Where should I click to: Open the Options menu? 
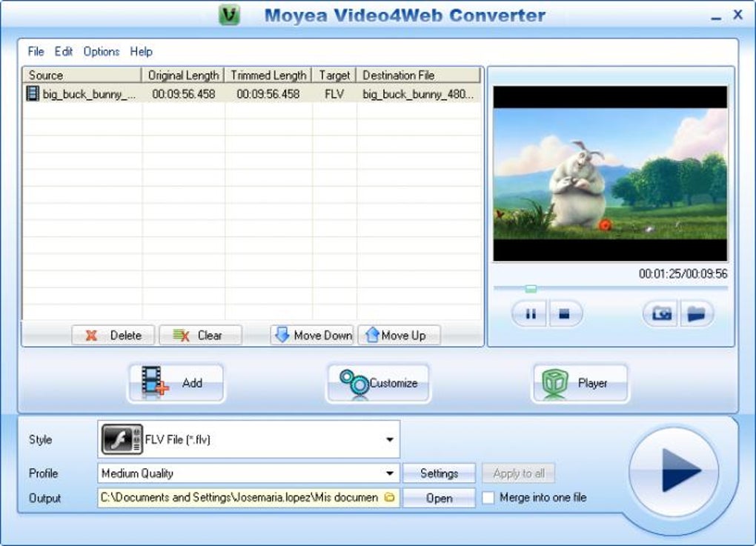[102, 51]
